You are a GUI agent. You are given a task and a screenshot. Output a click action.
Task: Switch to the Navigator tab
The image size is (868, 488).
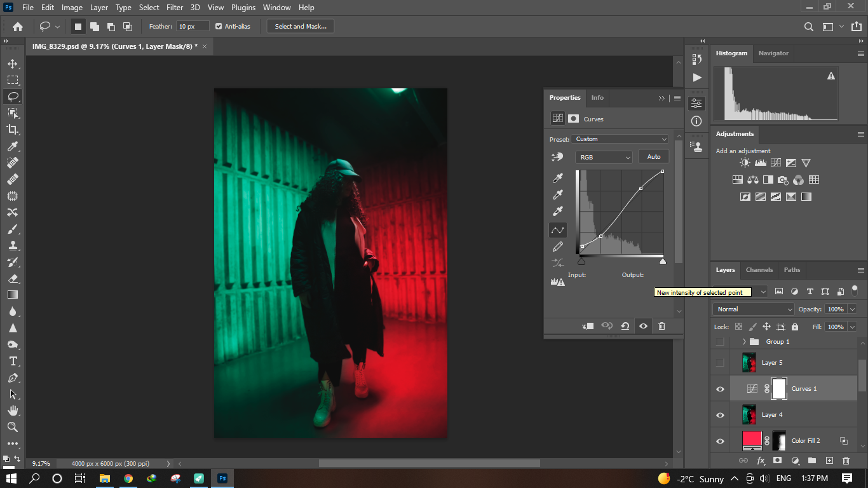773,53
